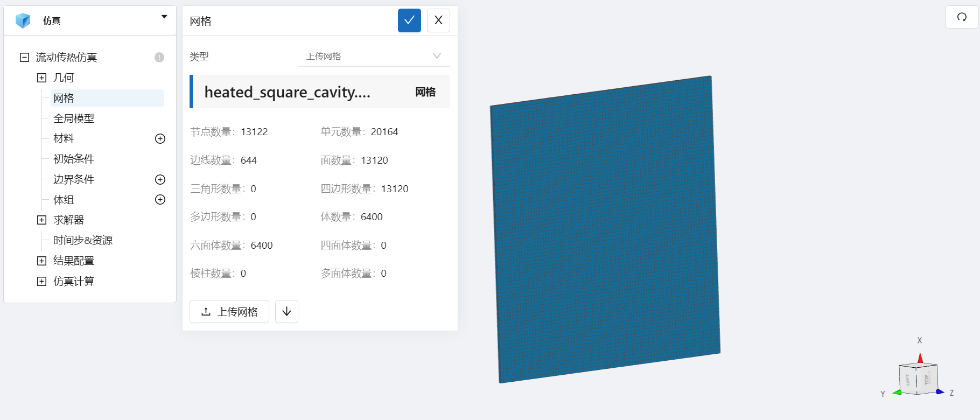Reset the view with refresh icon
Image resolution: width=980 pixels, height=420 pixels.
962,17
